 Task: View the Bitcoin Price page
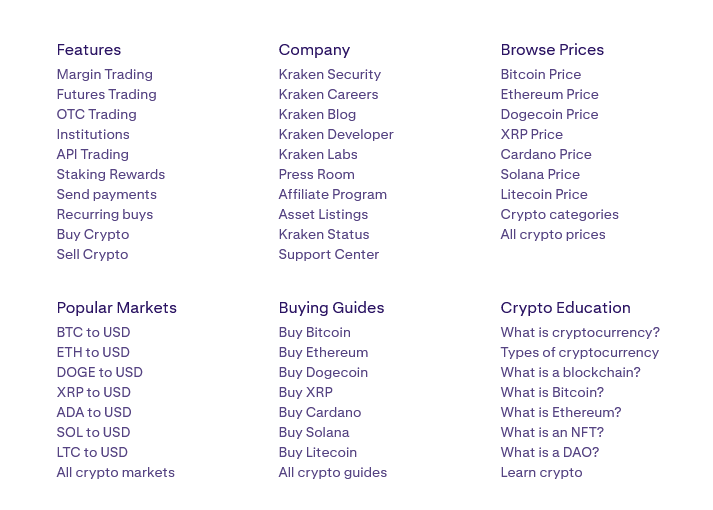540,74
